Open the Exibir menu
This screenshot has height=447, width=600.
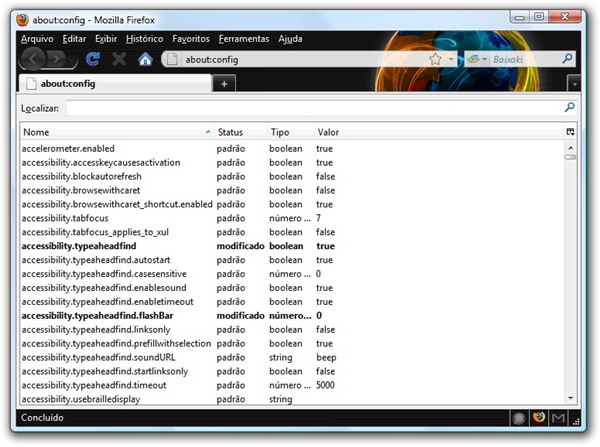[x=106, y=39]
